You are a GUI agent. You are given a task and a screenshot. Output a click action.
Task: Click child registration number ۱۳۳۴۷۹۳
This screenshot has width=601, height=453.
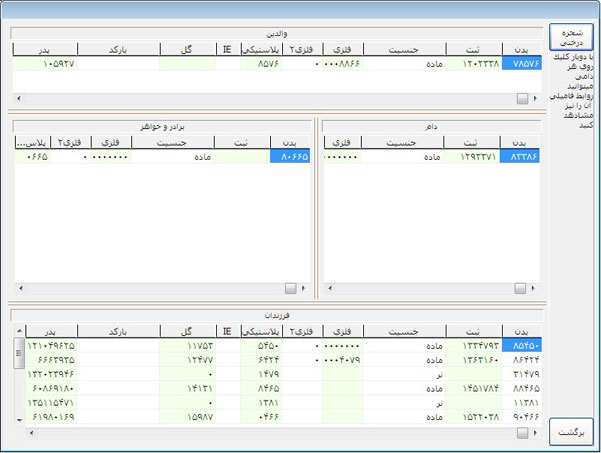tap(474, 346)
